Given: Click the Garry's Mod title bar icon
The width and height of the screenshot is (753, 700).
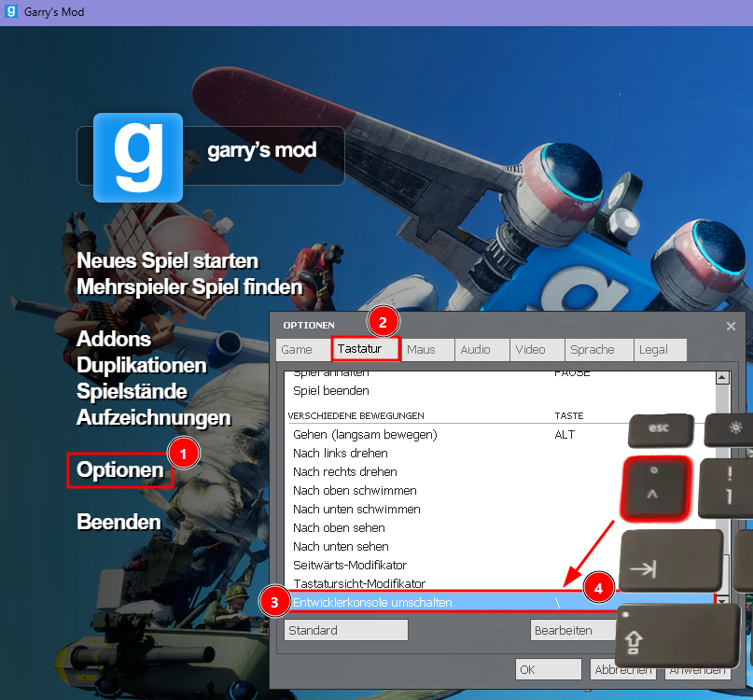Looking at the screenshot, I should (x=12, y=12).
